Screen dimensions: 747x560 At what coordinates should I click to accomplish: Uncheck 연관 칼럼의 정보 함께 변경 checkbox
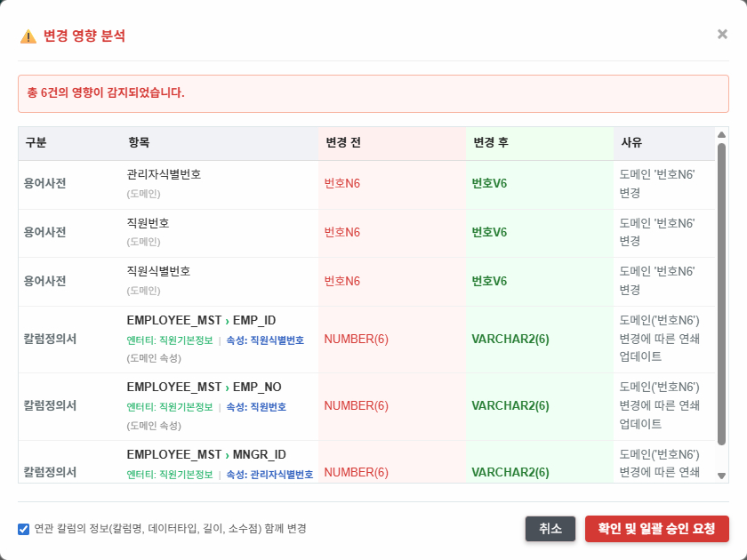pyautogui.click(x=23, y=529)
